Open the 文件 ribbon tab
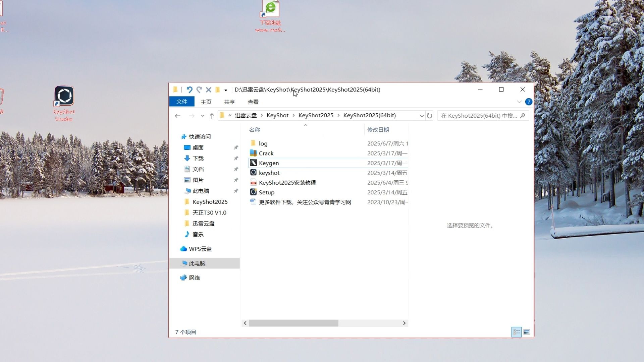 tap(182, 102)
